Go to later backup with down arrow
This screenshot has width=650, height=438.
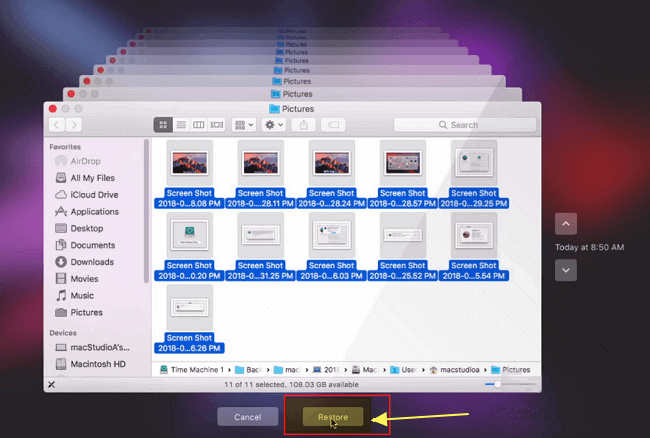pyautogui.click(x=566, y=270)
